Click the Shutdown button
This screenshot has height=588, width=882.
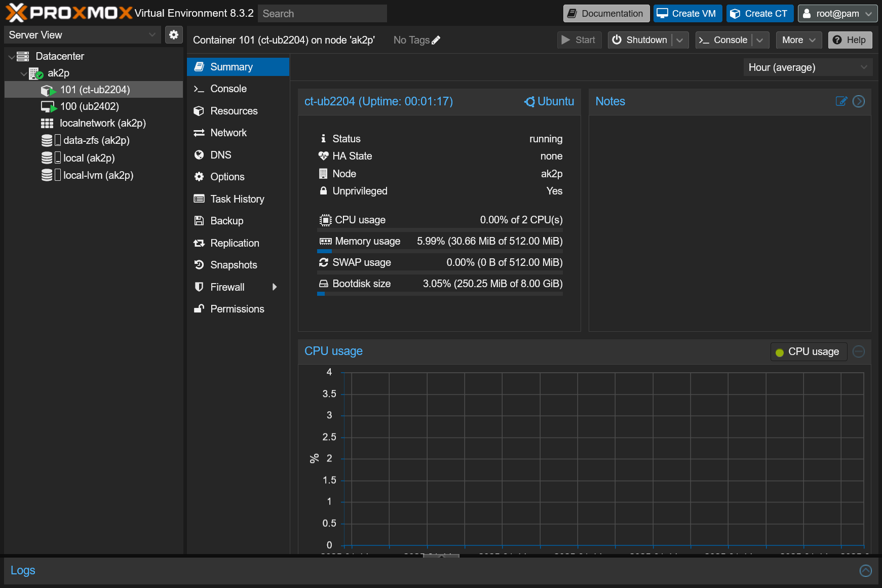[640, 40]
